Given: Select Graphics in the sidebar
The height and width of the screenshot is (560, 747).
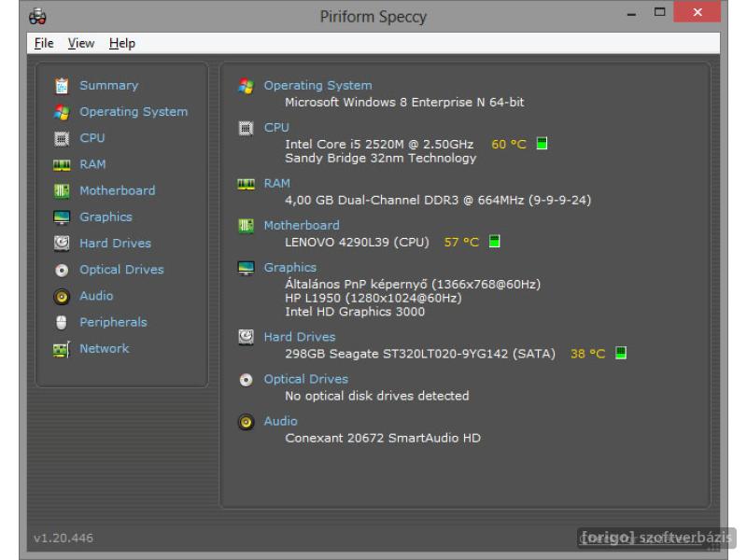Looking at the screenshot, I should (x=106, y=217).
